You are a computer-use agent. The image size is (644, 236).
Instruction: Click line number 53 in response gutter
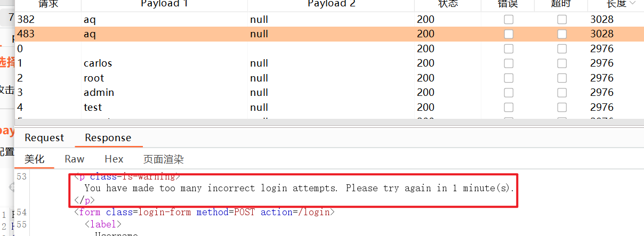(22, 176)
